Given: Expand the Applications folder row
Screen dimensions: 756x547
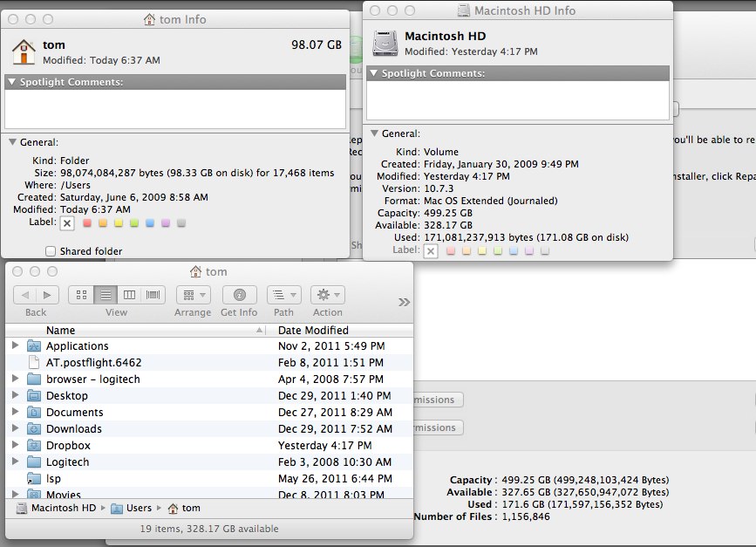Looking at the screenshot, I should coord(15,345).
